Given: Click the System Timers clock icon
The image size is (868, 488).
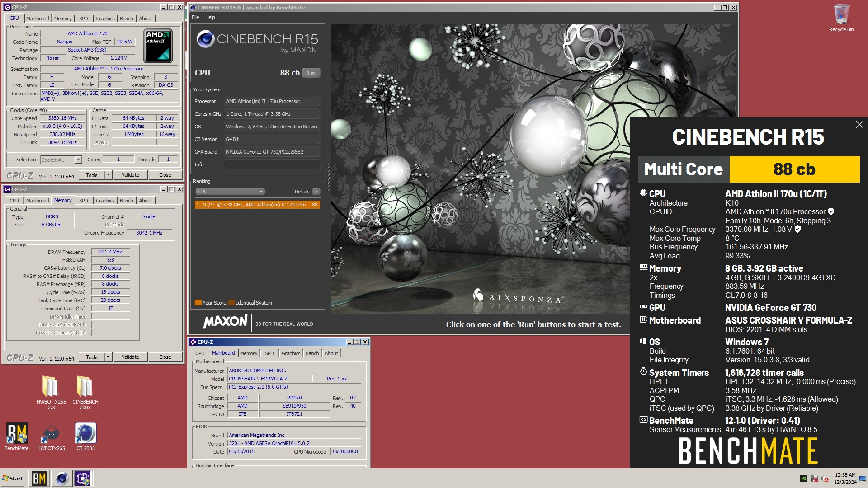Looking at the screenshot, I should (643, 372).
